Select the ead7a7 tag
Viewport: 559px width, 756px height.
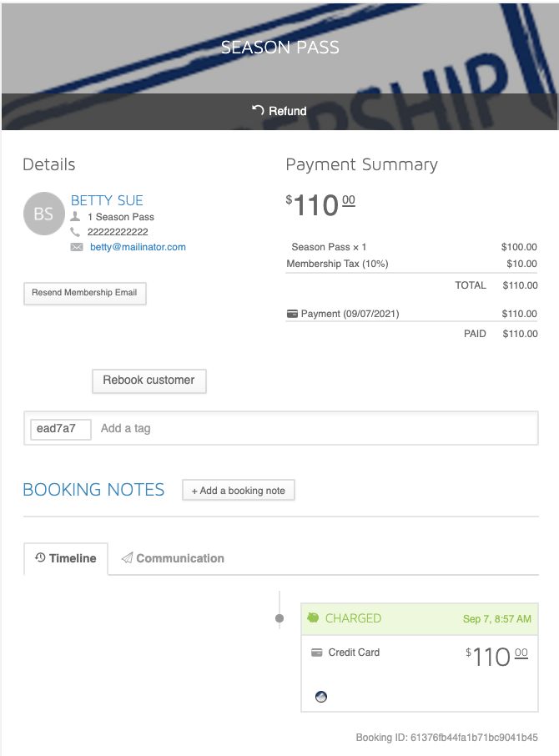[x=60, y=429]
